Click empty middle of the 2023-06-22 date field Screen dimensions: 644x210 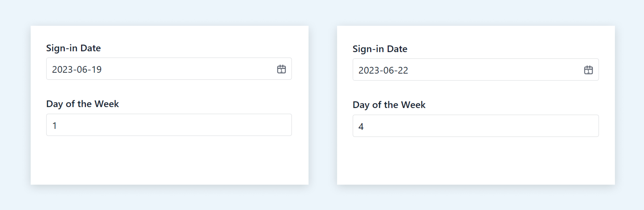[x=495, y=70]
